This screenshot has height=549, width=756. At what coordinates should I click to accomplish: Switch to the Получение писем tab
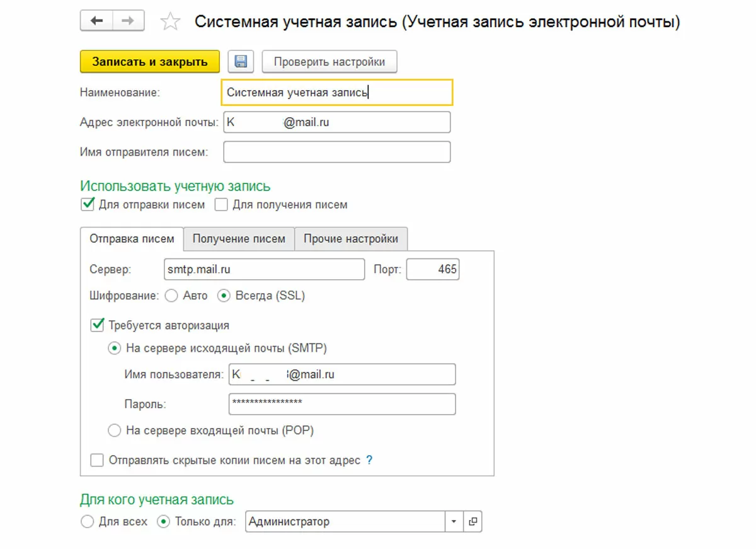239,239
